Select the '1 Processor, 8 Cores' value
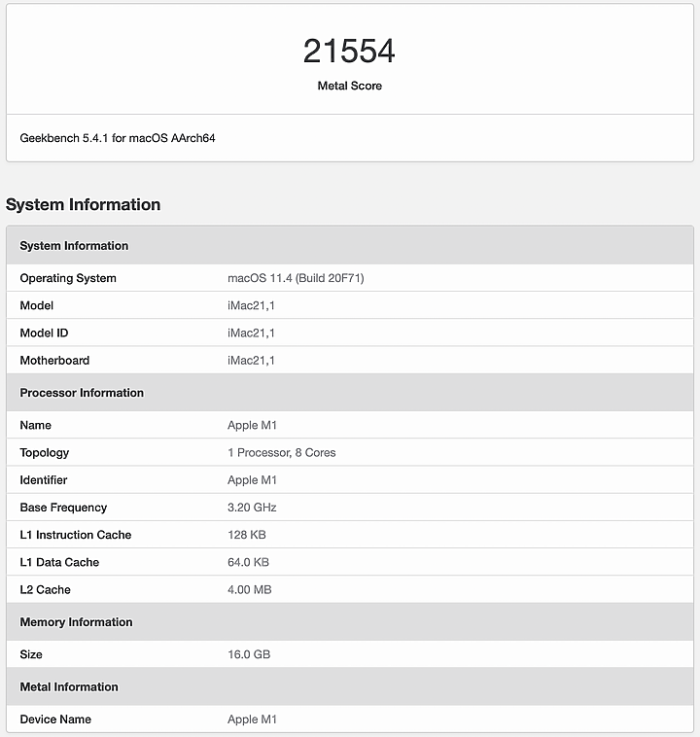Image resolution: width=700 pixels, height=737 pixels. point(282,453)
